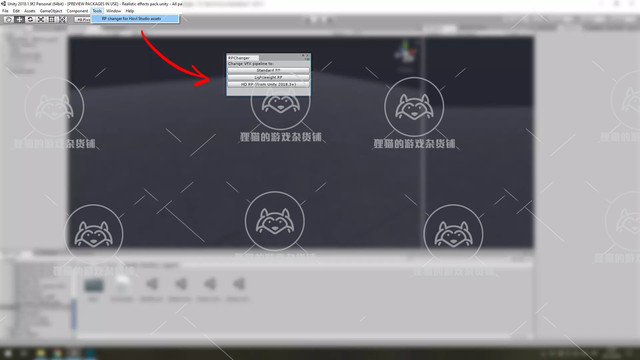Open the File menu

[5, 11]
